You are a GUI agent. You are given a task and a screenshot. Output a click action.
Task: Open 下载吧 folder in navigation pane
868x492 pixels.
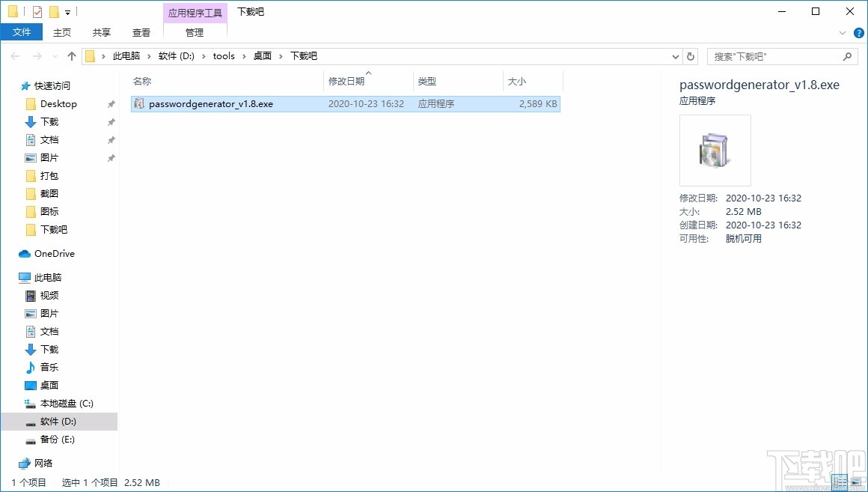point(54,229)
